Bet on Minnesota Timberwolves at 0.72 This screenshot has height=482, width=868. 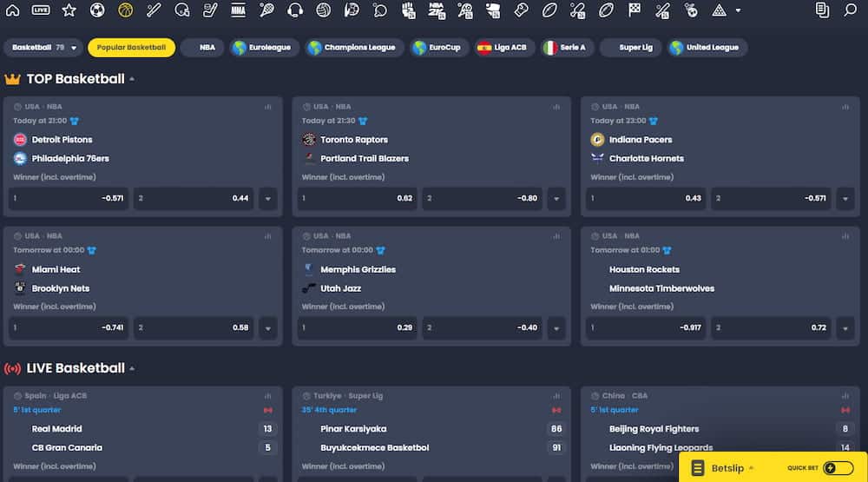click(771, 328)
